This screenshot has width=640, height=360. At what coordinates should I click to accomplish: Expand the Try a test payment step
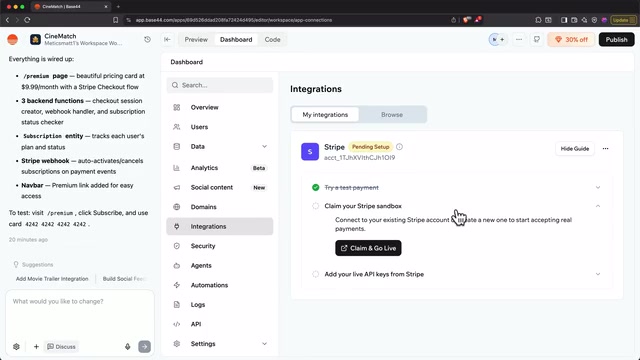(598, 187)
